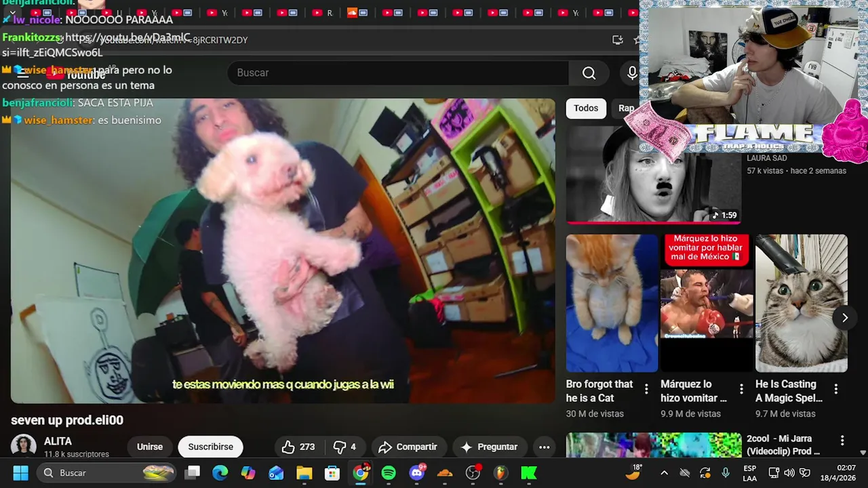This screenshot has width=868, height=488.
Task: Open ALITA's channel avatar
Action: (x=24, y=446)
